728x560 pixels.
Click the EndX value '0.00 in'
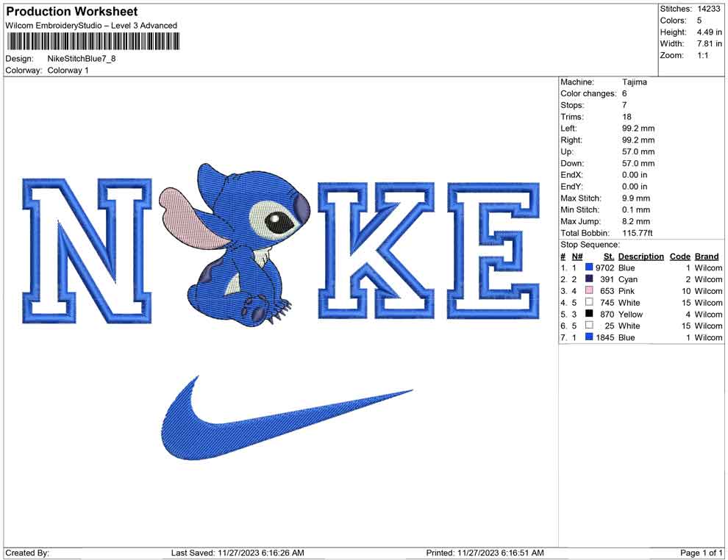[635, 174]
